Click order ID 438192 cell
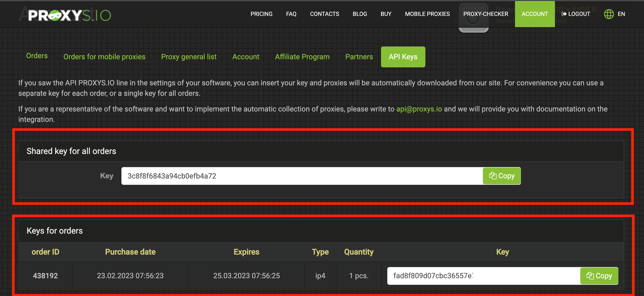Image resolution: width=644 pixels, height=296 pixels. 45,276
